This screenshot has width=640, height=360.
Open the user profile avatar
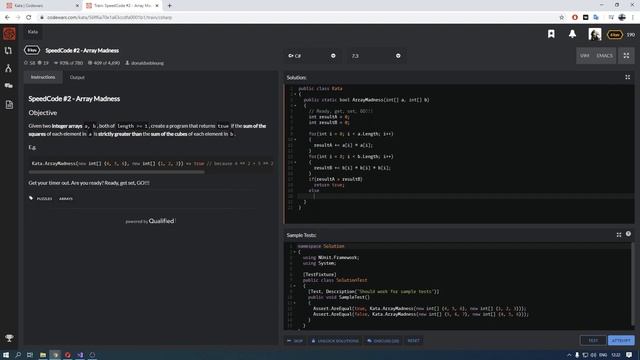(x=595, y=34)
